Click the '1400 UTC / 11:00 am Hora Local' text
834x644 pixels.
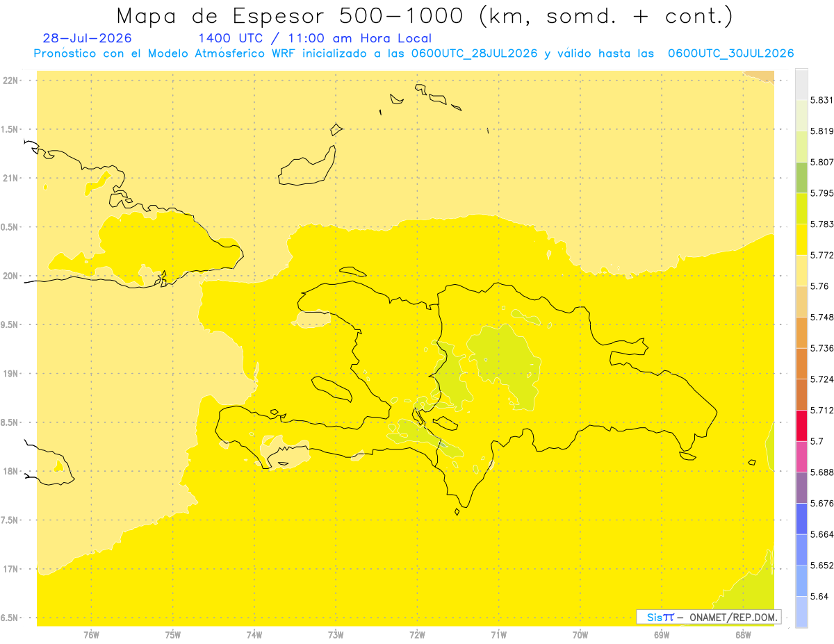(315, 39)
